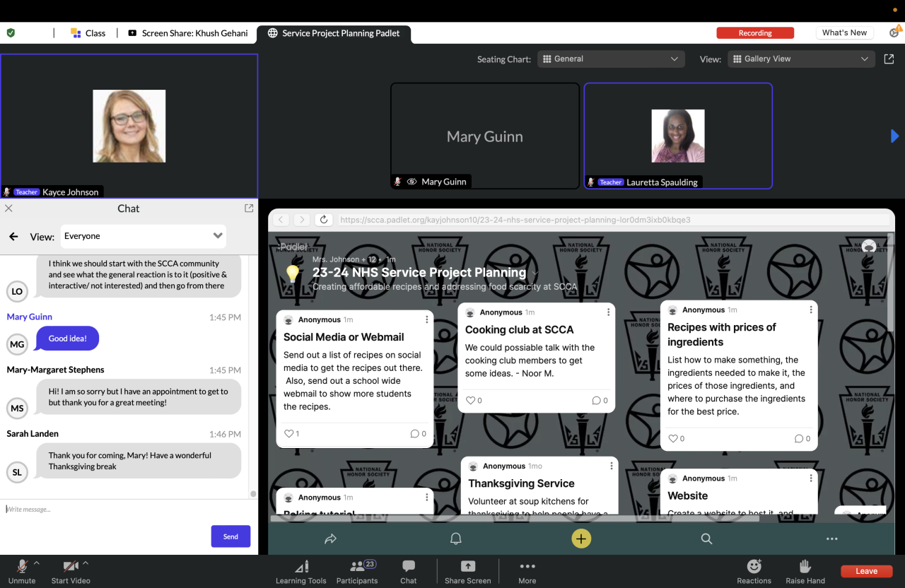Switch to Screen Share: Khush Gehani tab
This screenshot has height=588, width=905.
click(188, 33)
